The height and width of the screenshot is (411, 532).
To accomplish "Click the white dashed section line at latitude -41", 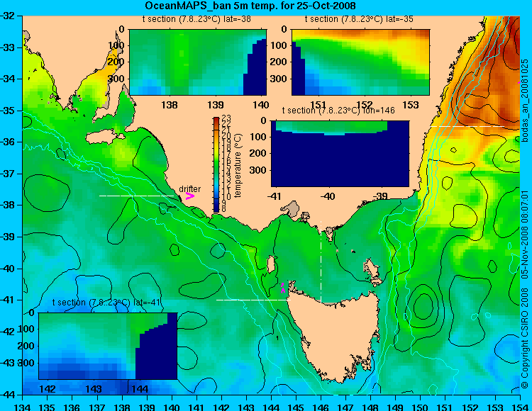I will coord(253,300).
